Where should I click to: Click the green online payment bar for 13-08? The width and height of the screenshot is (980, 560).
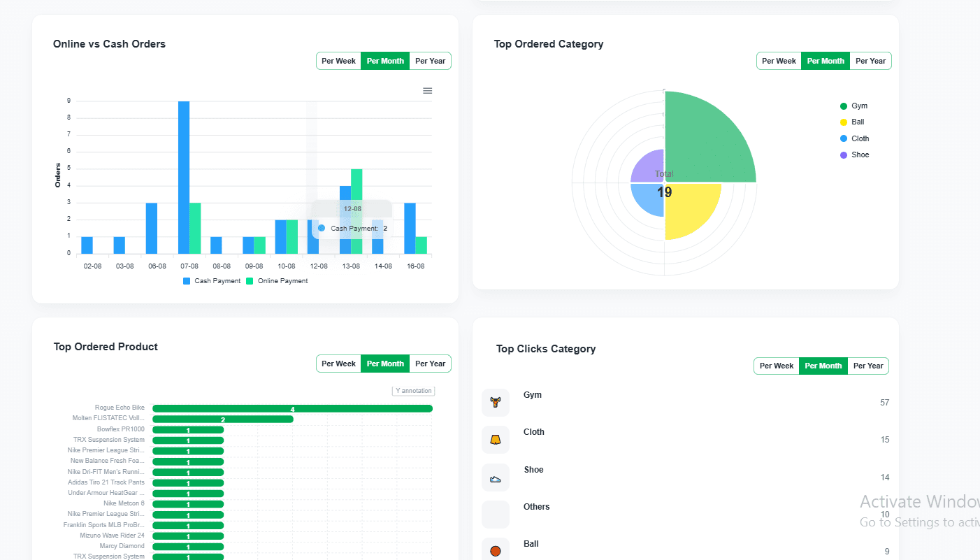point(356,211)
